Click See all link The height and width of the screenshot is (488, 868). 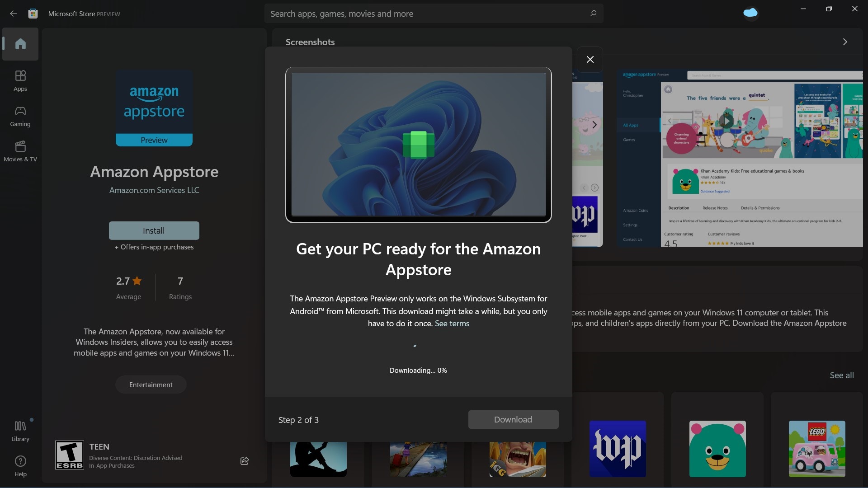(841, 375)
